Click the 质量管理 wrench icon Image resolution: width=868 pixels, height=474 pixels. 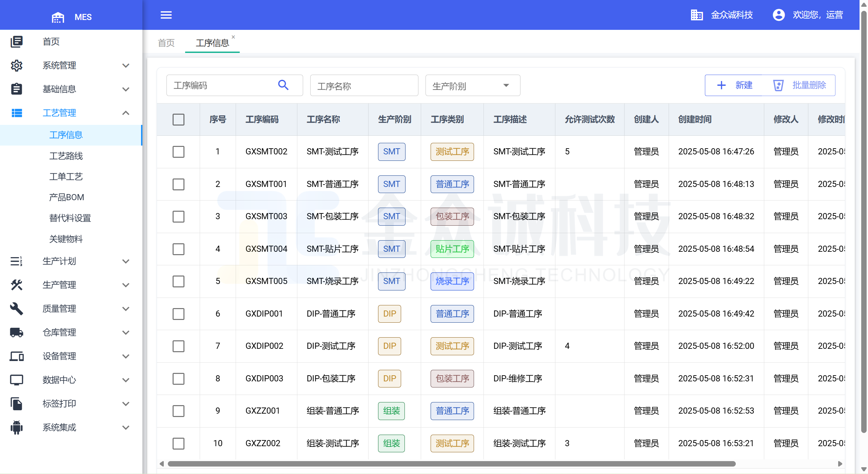coord(16,309)
